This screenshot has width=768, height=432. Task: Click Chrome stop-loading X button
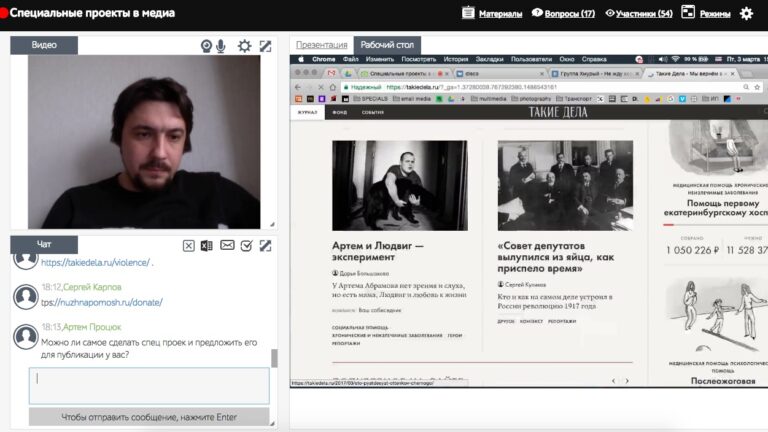tap(321, 87)
